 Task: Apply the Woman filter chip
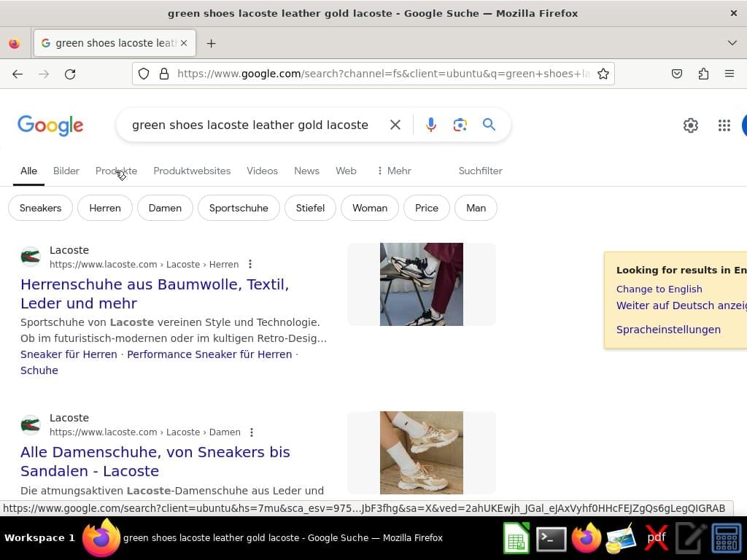click(x=370, y=208)
